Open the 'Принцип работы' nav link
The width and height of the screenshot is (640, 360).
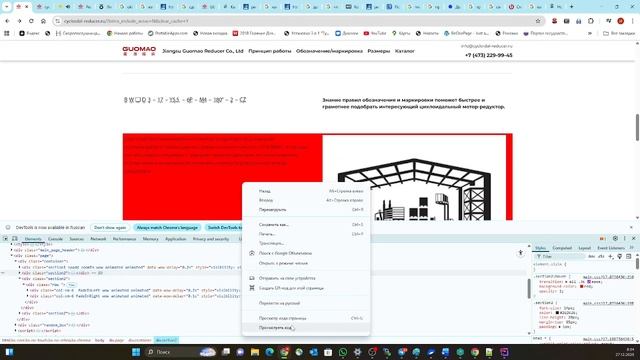click(x=270, y=51)
